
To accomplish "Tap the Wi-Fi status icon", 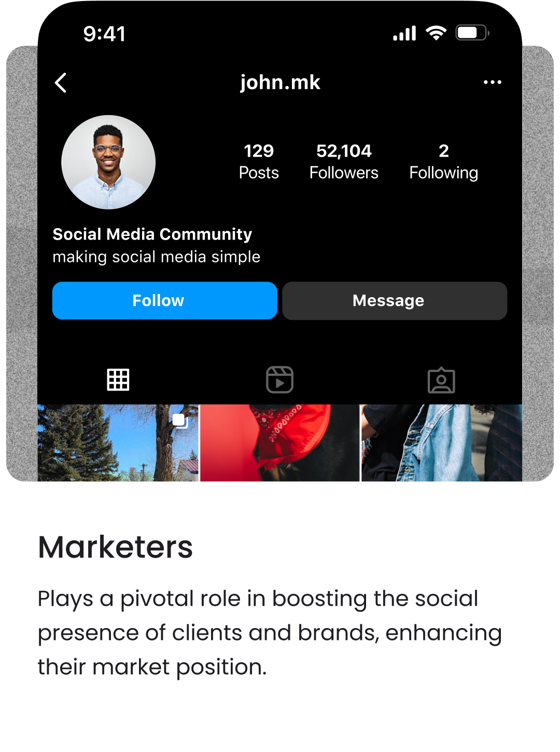I will [x=436, y=33].
